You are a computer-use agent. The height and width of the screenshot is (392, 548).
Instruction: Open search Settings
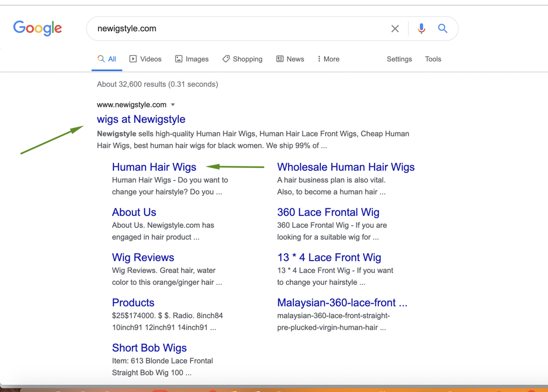(399, 59)
